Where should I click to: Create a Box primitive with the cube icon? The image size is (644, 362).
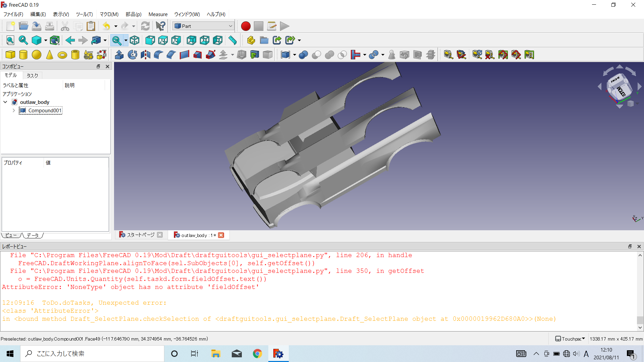click(x=10, y=55)
